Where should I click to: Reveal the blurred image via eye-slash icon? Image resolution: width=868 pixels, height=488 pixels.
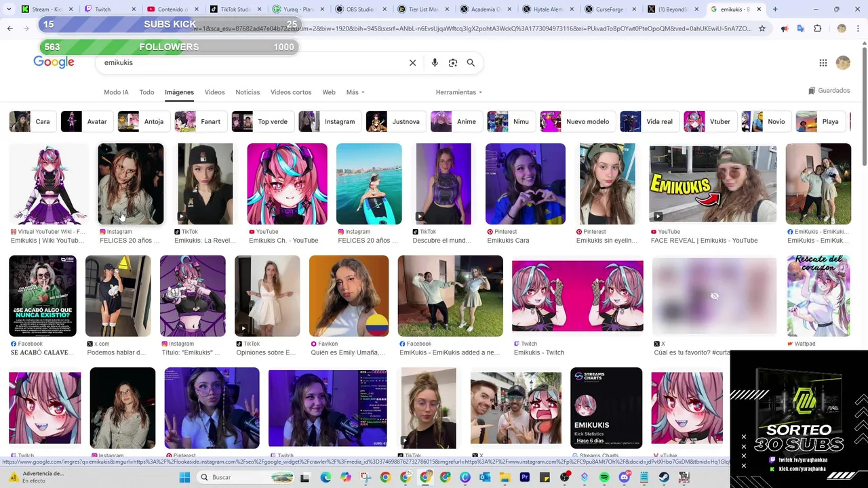click(x=714, y=296)
